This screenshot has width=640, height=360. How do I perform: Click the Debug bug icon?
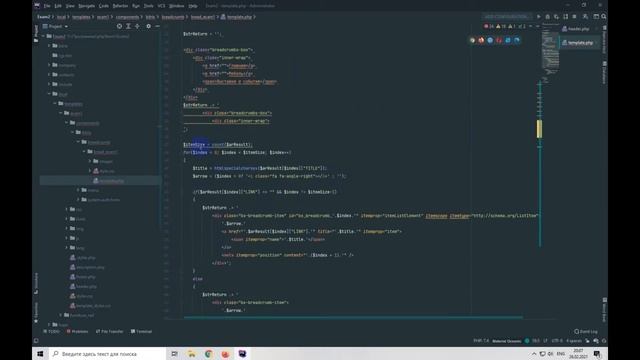click(x=548, y=17)
